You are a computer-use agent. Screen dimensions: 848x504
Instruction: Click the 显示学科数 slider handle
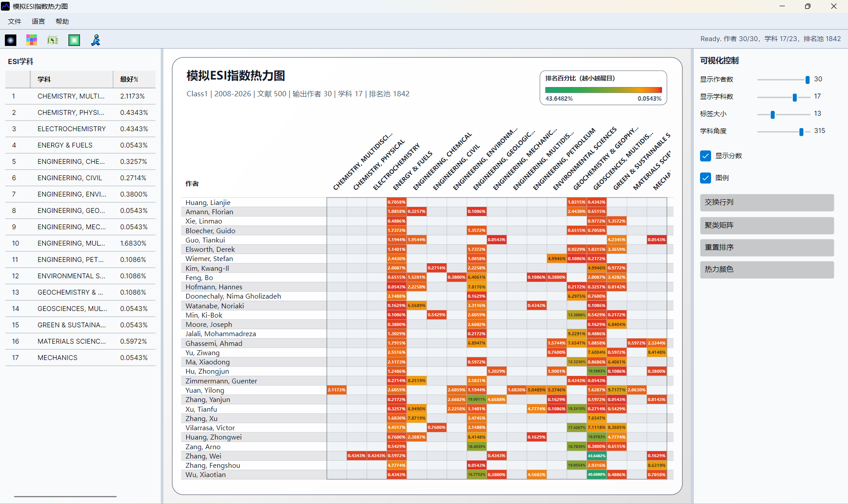pos(795,97)
